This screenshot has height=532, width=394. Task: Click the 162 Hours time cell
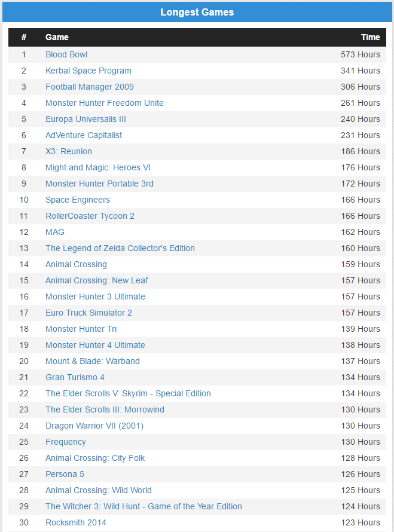pos(361,232)
